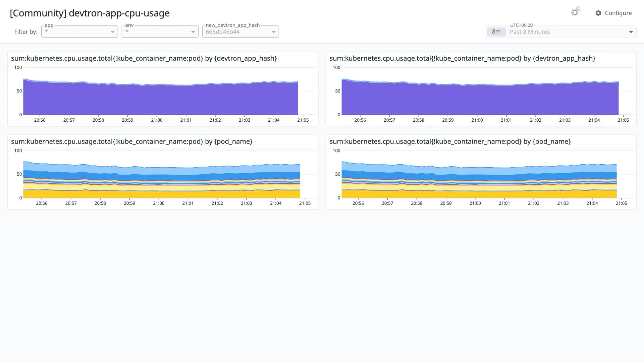Click the top-left devtron_app_hash chart title

[x=144, y=58]
